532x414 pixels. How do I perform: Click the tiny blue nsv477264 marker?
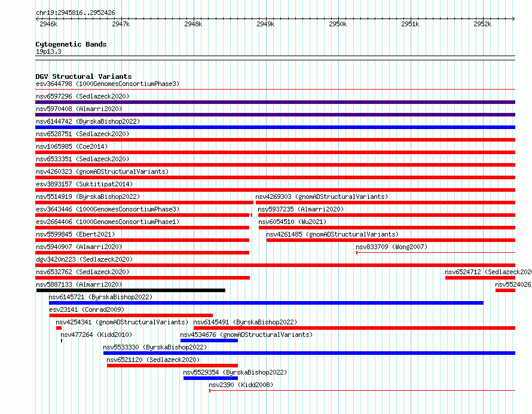62,341
